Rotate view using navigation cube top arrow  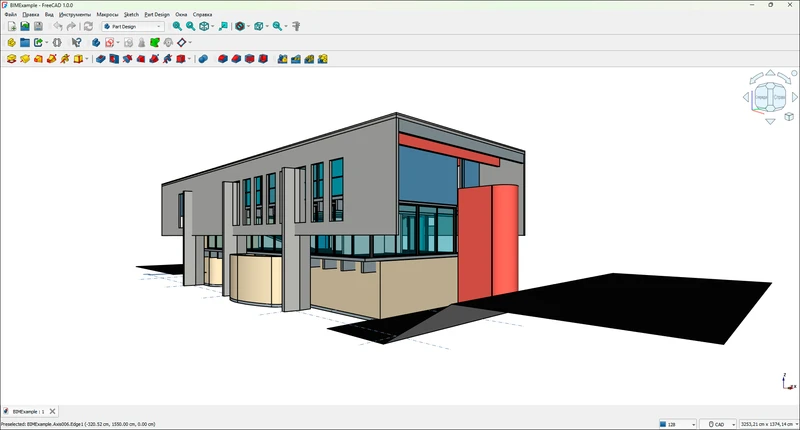coord(769,73)
